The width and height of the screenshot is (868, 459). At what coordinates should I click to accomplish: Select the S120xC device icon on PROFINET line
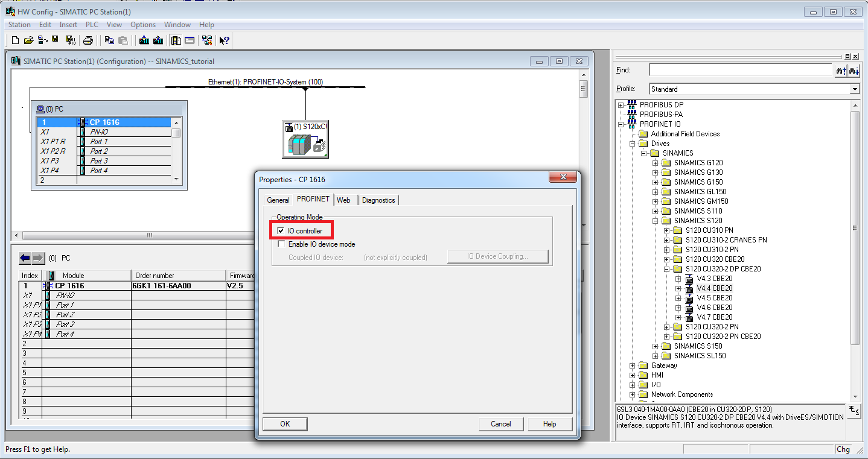pos(305,139)
